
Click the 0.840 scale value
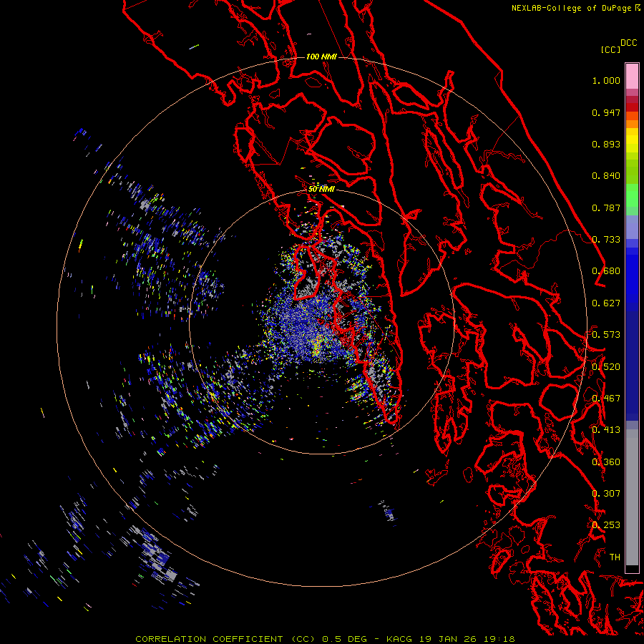tap(606, 176)
